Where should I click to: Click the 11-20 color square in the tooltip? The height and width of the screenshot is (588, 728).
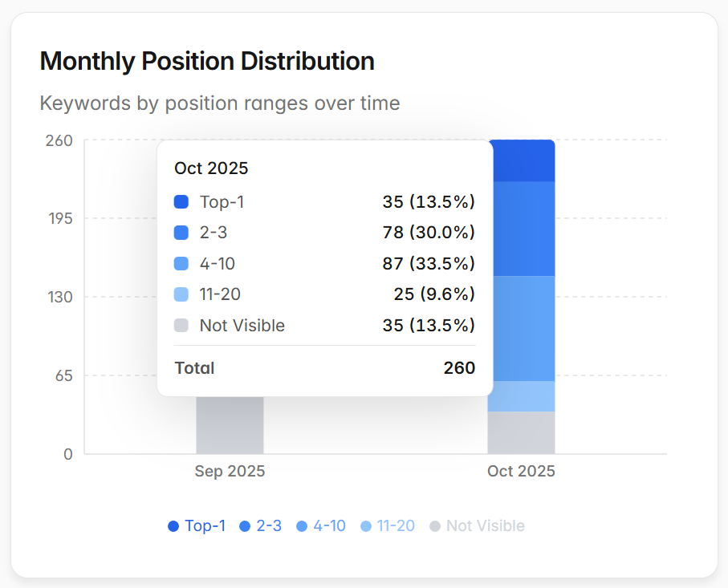click(183, 294)
